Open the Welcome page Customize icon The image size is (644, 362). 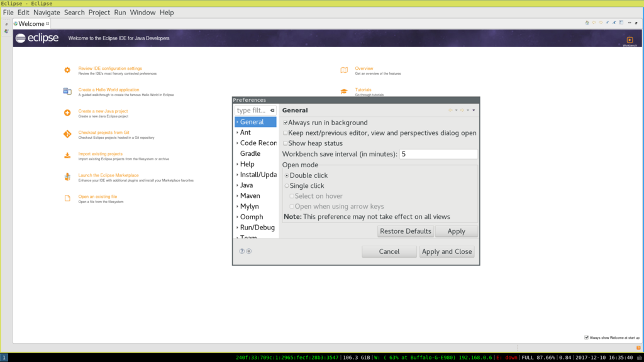tap(621, 23)
